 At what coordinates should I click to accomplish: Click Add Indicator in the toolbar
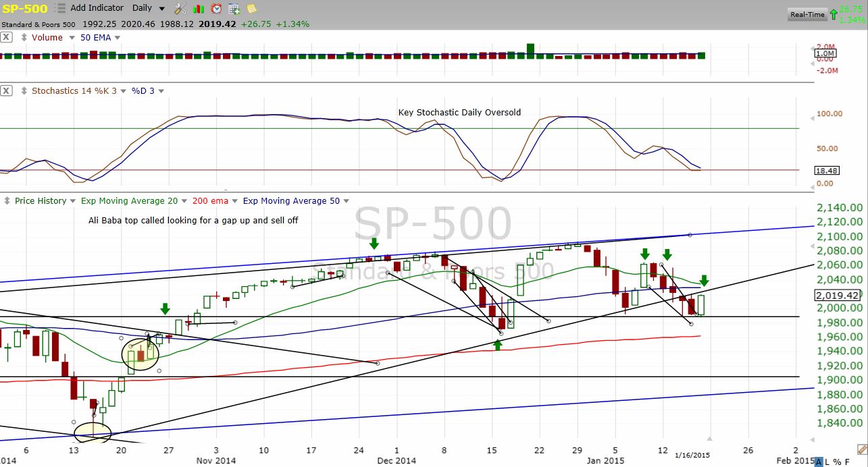pos(97,8)
